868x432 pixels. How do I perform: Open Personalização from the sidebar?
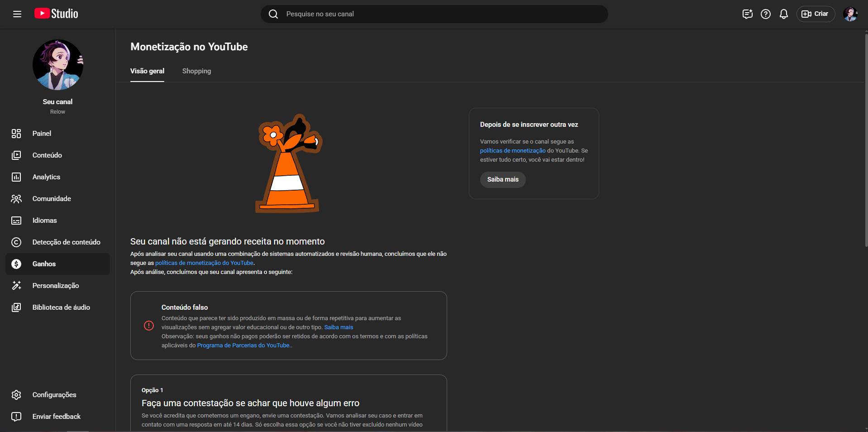57,286
